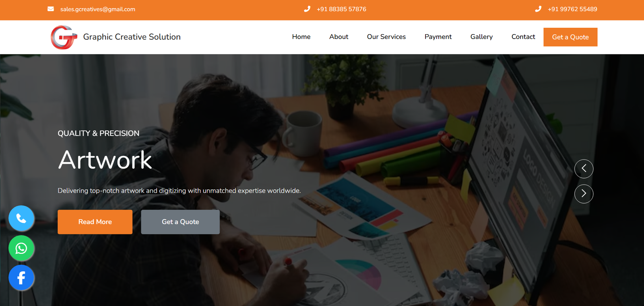
Task: Open the green WhatsApp chat icon
Action: point(21,248)
